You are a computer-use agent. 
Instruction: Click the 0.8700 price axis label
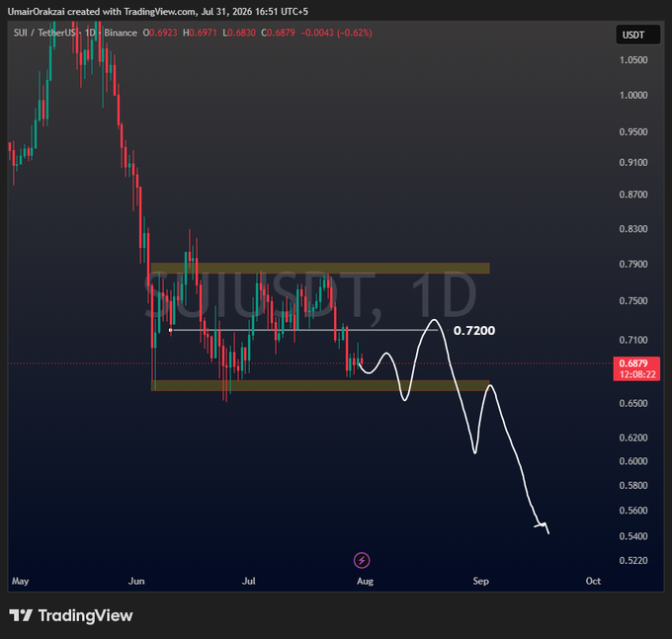(633, 195)
